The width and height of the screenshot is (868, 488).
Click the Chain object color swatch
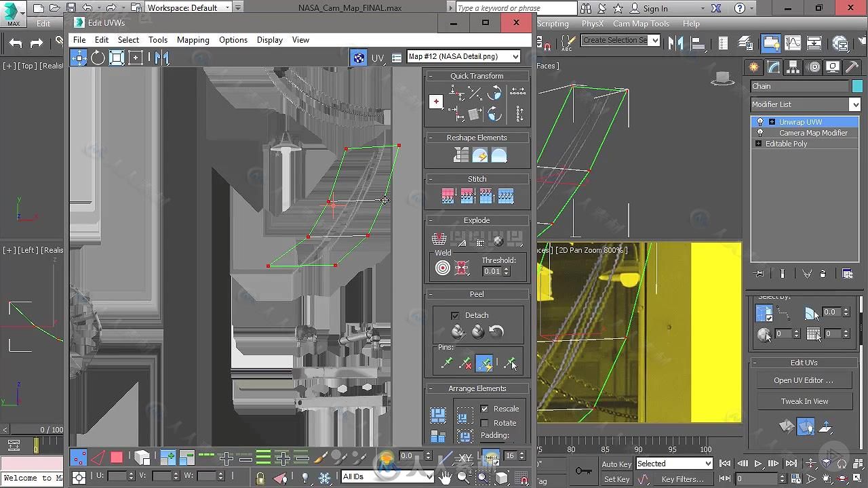[x=857, y=86]
